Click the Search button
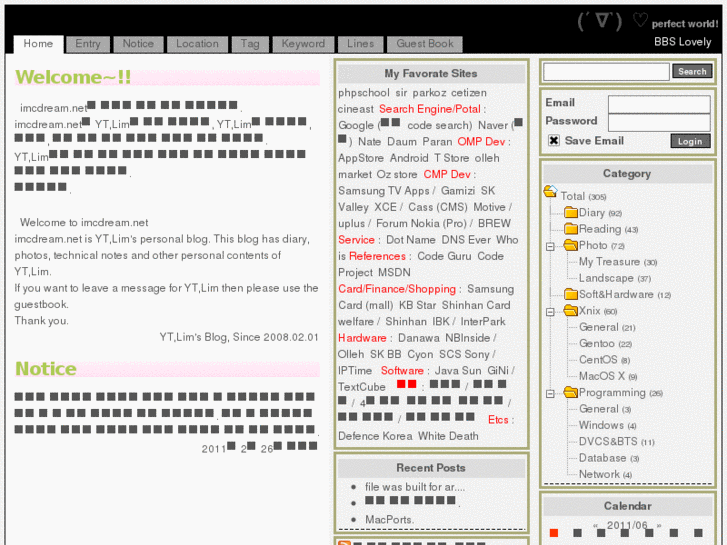This screenshot has width=727, height=545. coord(692,71)
